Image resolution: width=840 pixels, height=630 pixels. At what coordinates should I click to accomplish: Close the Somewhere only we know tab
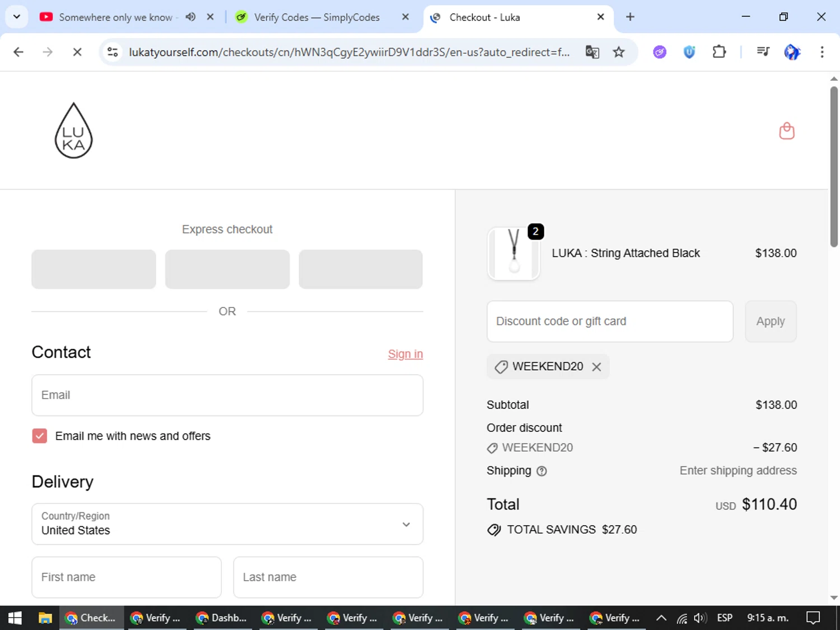210,17
